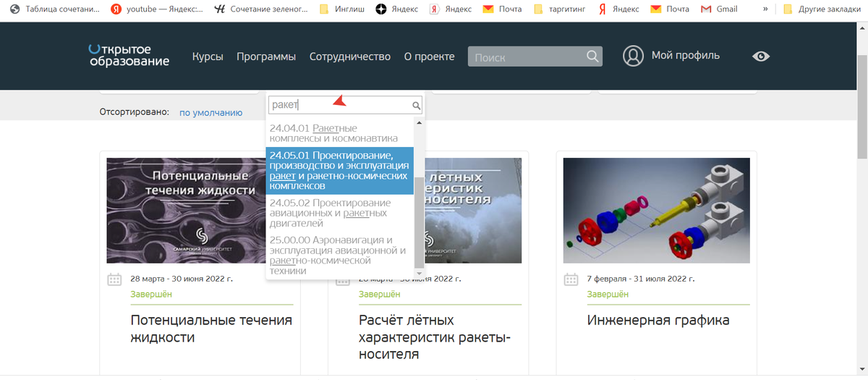Click the magnifier icon in site search
The image size is (868, 380).
pyautogui.click(x=592, y=56)
